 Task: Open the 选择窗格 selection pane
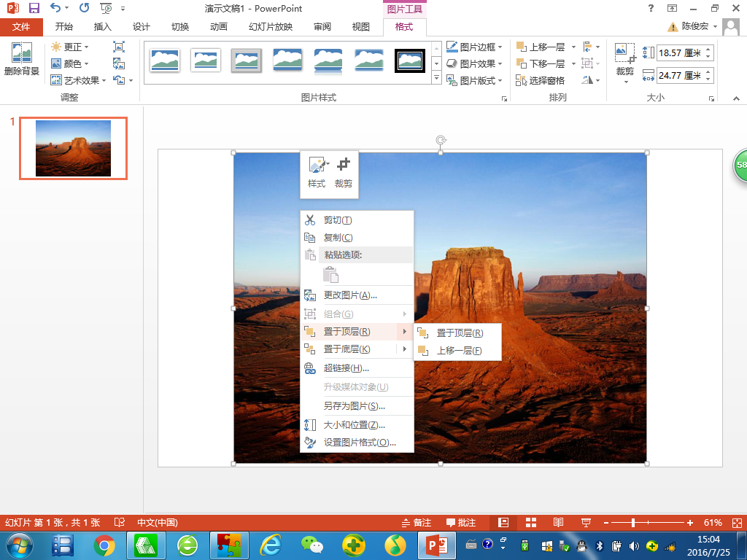point(541,80)
